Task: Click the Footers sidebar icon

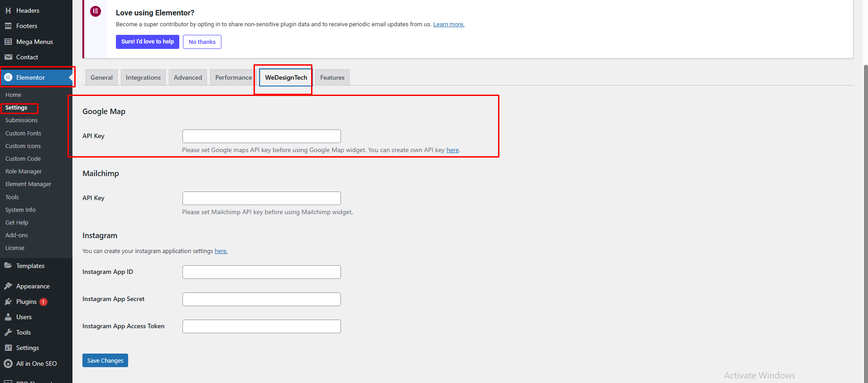Action: (x=8, y=26)
